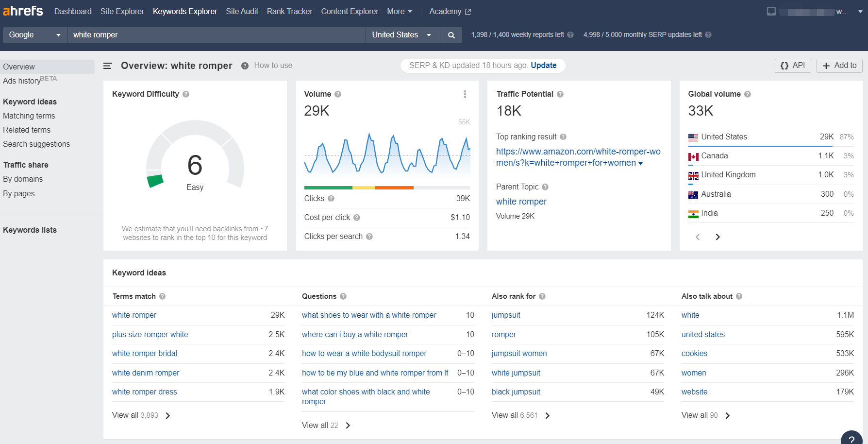Click the Global volume help icon
The height and width of the screenshot is (444, 868).
(747, 94)
